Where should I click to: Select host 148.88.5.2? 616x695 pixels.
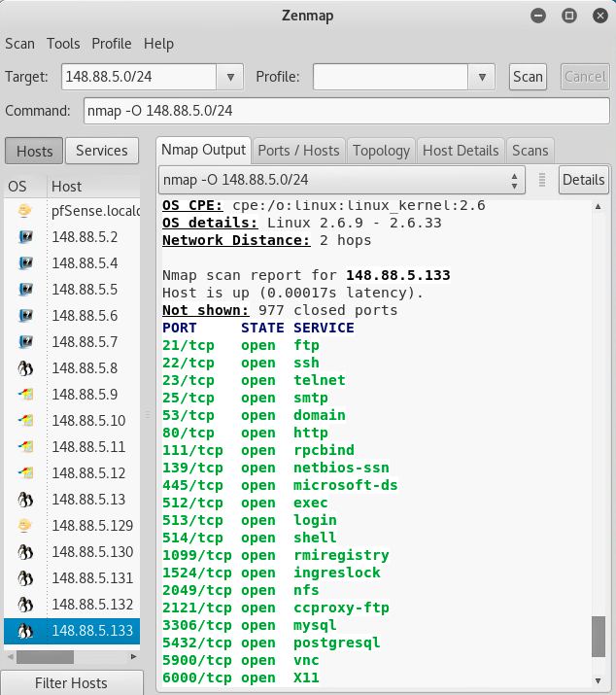(x=72, y=237)
